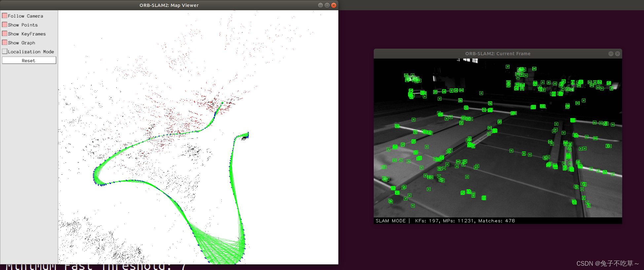Enable Localization Mode
This screenshot has width=644, height=270.
[x=5, y=51]
